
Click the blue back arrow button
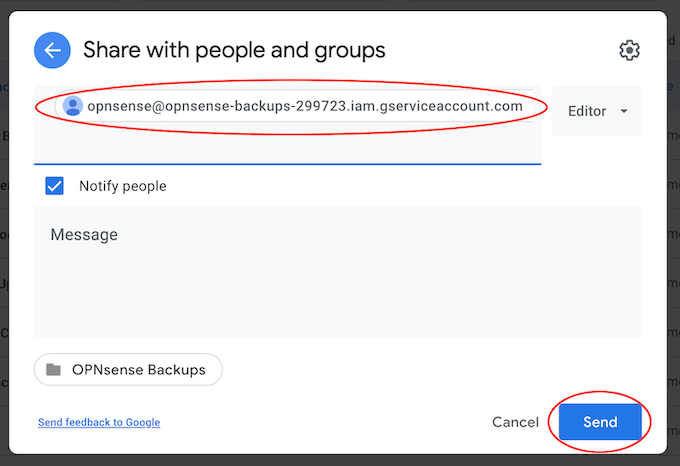(x=52, y=50)
